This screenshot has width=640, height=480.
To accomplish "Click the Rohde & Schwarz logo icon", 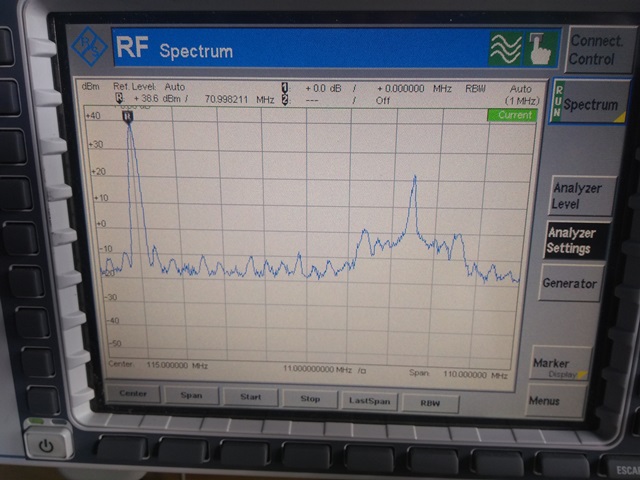I will pos(90,46).
